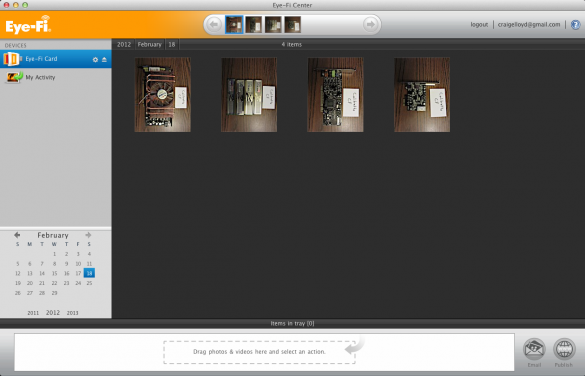Eject the Eye-Fi Card
Viewport: 585px width, 376px height.
[104, 60]
